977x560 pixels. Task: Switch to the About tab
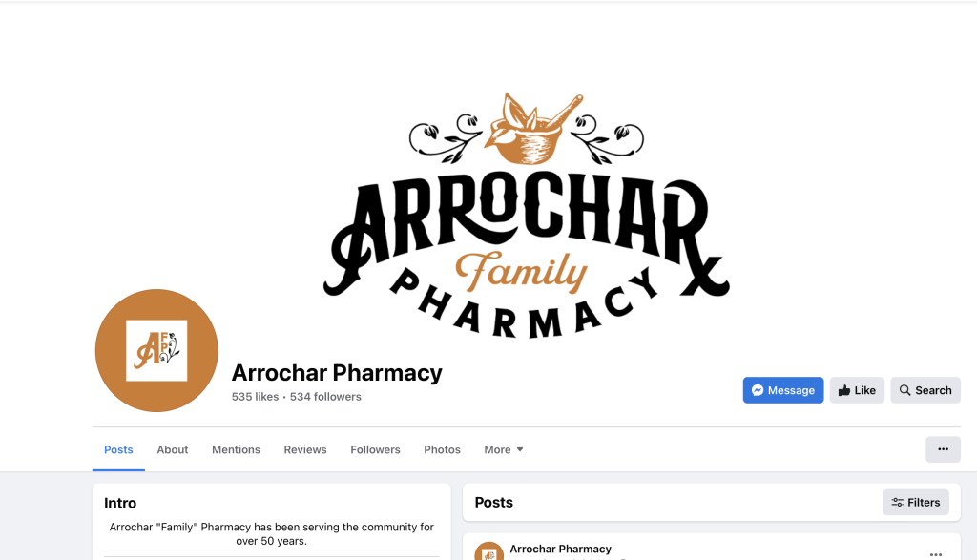[x=172, y=449]
